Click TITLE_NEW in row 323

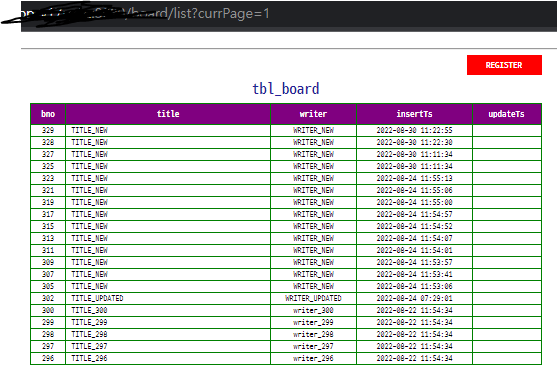[90, 178]
